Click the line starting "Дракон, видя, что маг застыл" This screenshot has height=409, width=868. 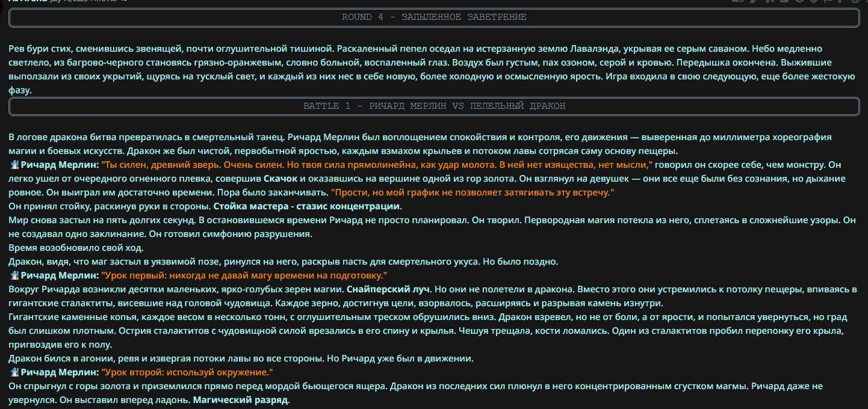tap(284, 262)
